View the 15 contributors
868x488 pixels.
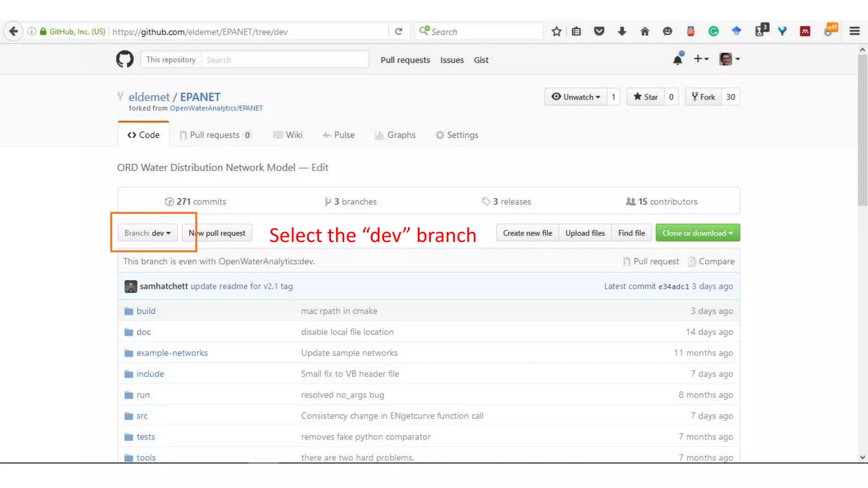[662, 202]
